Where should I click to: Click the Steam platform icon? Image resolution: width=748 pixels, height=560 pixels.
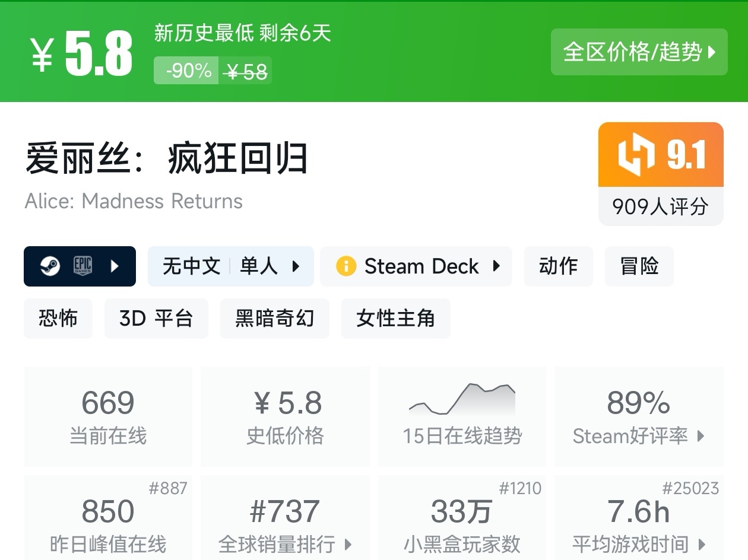pos(50,266)
